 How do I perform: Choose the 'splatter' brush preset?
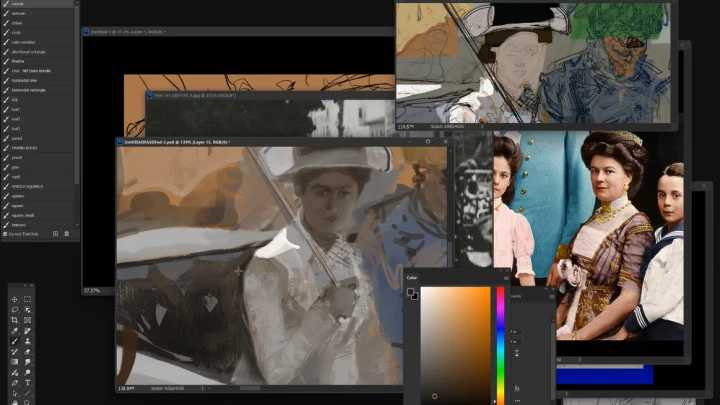pos(38,196)
